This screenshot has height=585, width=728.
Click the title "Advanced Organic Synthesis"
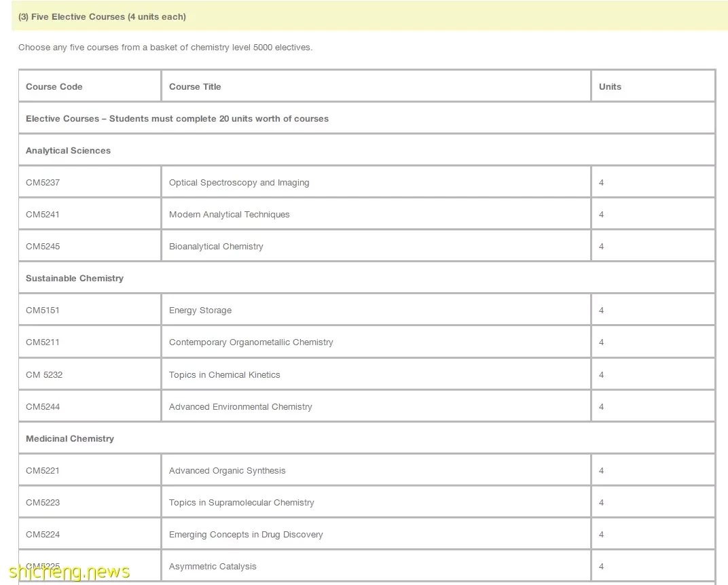227,471
